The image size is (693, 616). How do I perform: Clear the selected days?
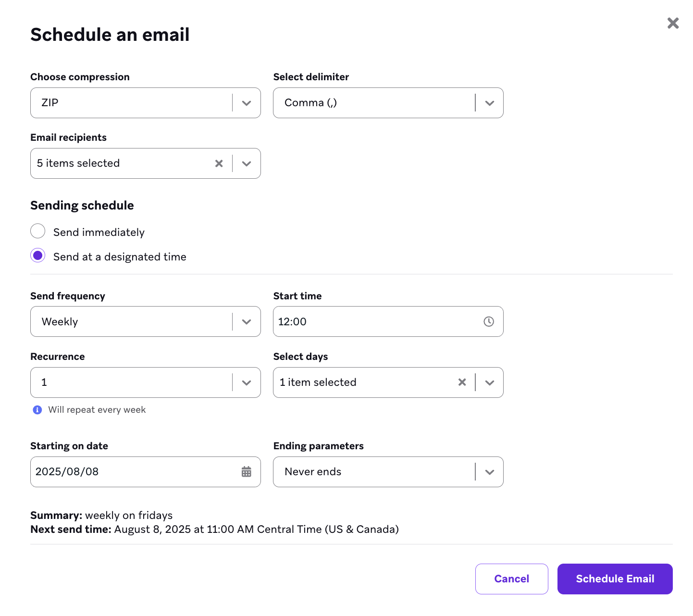[462, 382]
